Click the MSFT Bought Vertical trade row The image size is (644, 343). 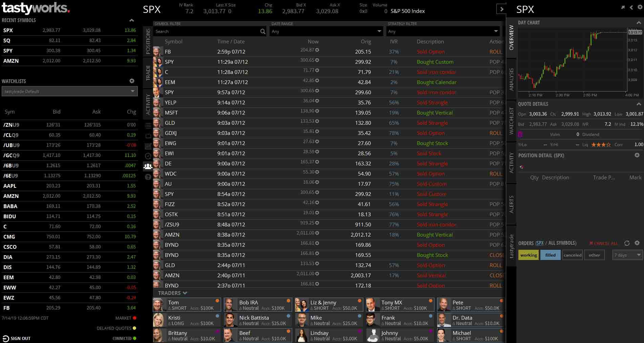click(328, 113)
